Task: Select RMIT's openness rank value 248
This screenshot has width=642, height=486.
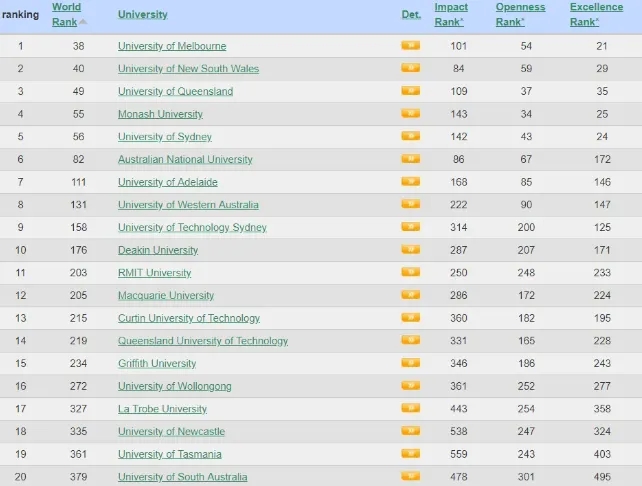Action: pyautogui.click(x=526, y=273)
